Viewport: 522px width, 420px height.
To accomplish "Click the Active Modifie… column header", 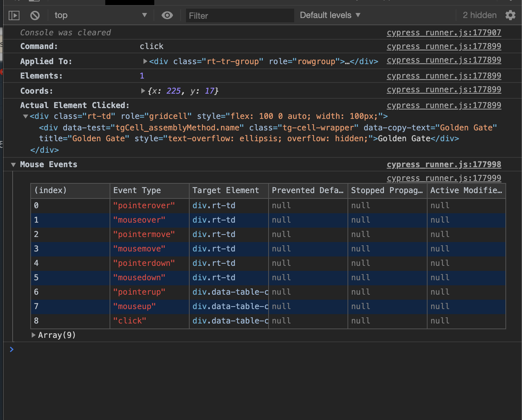I will [x=466, y=191].
